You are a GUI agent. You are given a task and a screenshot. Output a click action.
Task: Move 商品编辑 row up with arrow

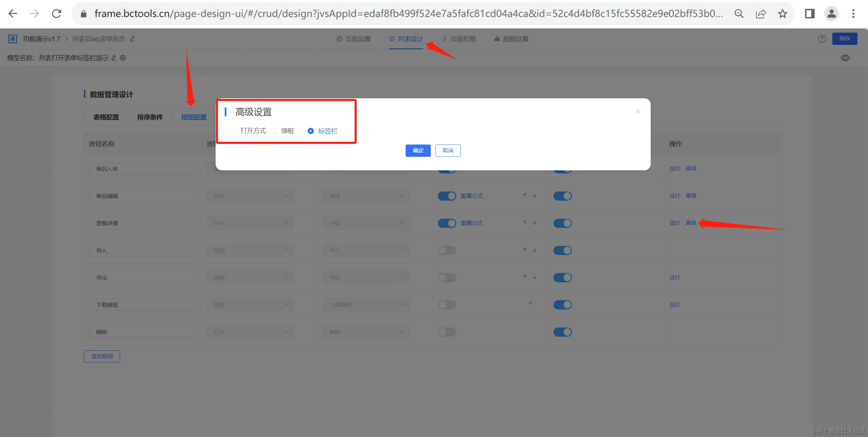click(x=525, y=195)
